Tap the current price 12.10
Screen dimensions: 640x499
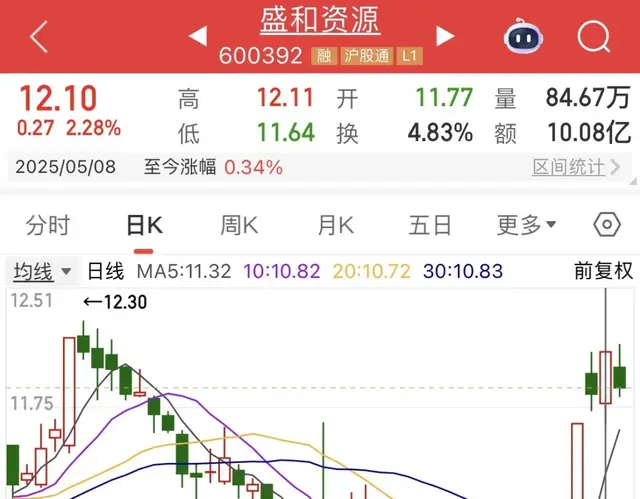pos(58,98)
